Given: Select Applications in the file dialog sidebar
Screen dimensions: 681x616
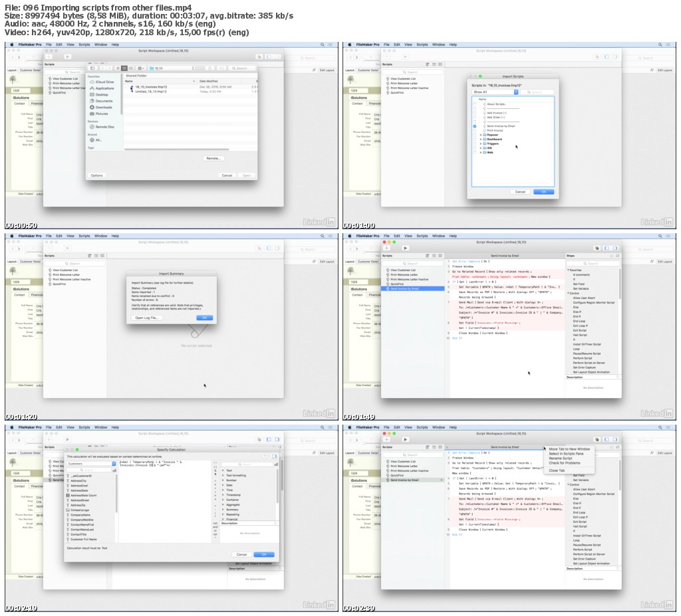Looking at the screenshot, I should (x=102, y=88).
